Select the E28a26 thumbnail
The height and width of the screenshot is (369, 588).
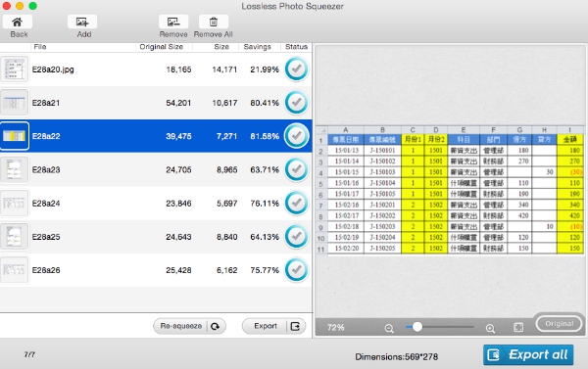tap(15, 270)
